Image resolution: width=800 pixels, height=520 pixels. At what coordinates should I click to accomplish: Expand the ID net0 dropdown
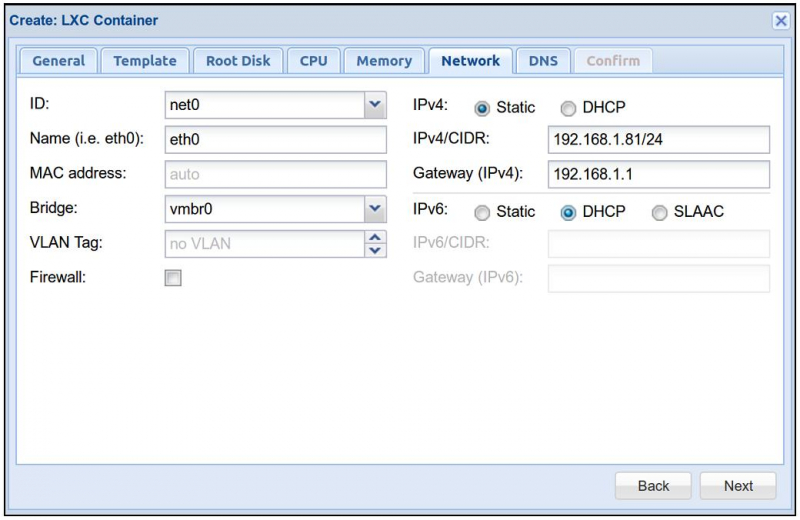375,105
